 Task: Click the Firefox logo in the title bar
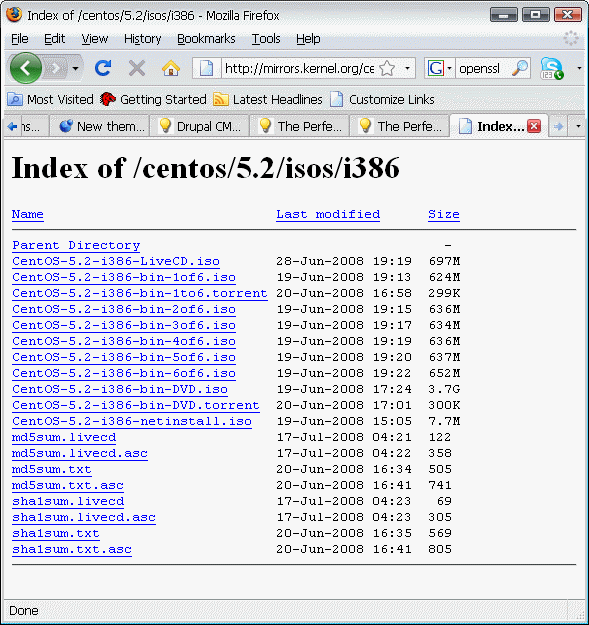click(14, 15)
